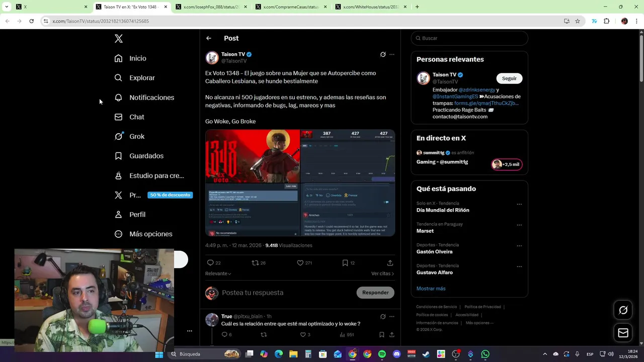Open @InstantGamingES mention link
This screenshot has height=362, width=644.
pyautogui.click(x=455, y=96)
